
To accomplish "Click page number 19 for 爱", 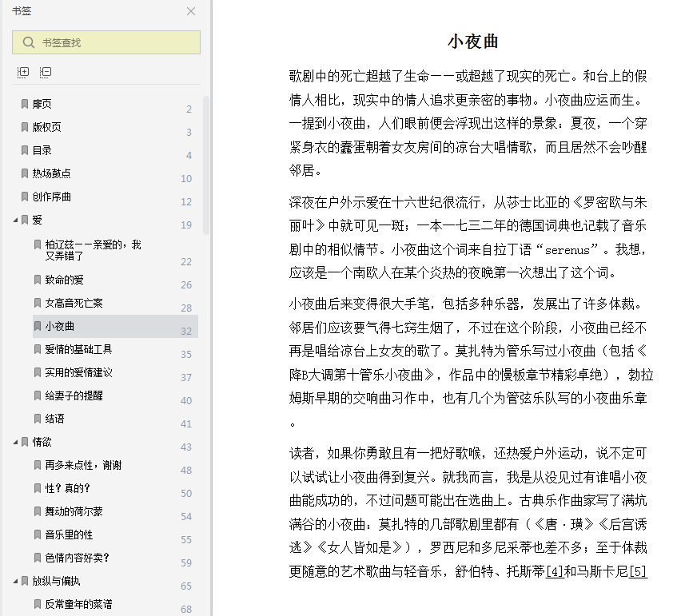I will point(186,225).
